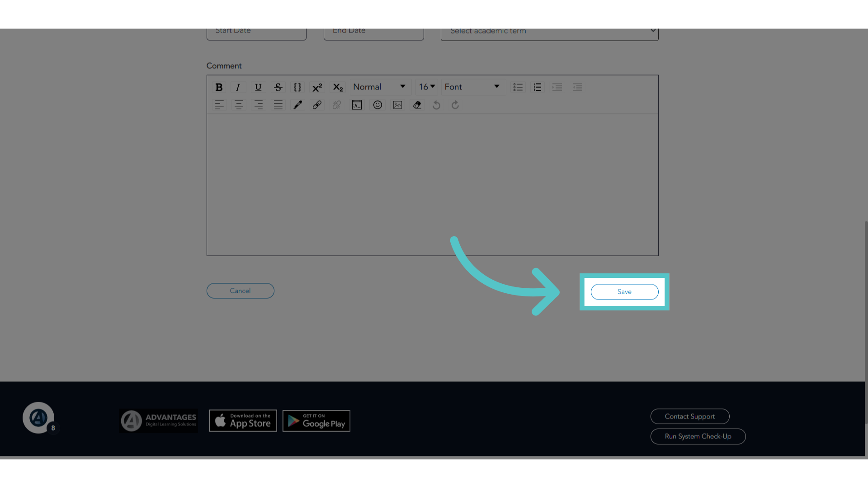Align text right
The height and width of the screenshot is (488, 868).
point(259,105)
